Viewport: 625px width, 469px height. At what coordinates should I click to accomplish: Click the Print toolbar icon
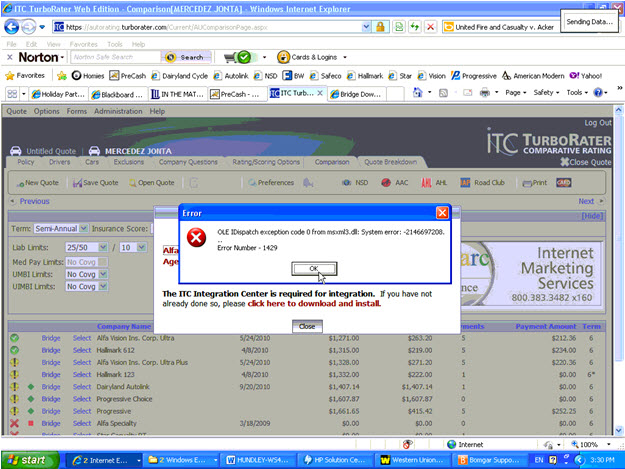click(535, 183)
